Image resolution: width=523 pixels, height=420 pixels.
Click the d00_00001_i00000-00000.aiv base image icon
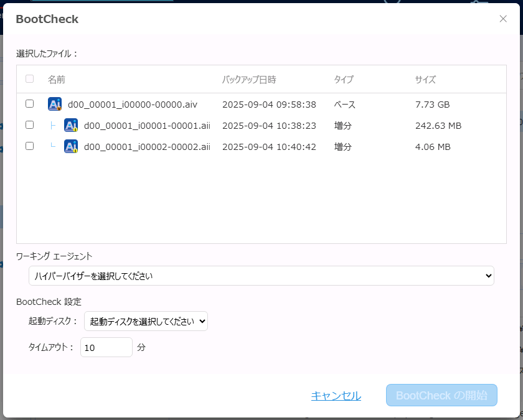pyautogui.click(x=55, y=105)
